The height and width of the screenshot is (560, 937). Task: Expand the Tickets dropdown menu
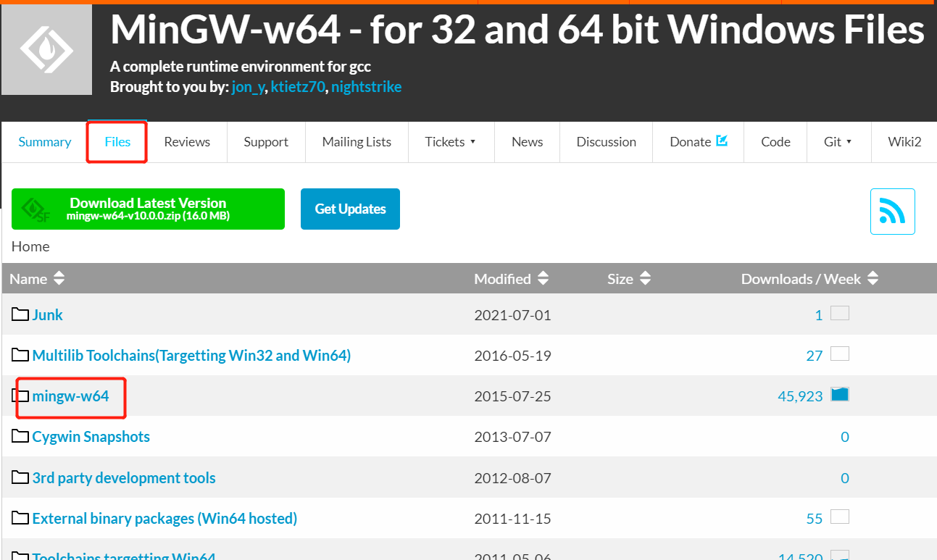(x=450, y=142)
